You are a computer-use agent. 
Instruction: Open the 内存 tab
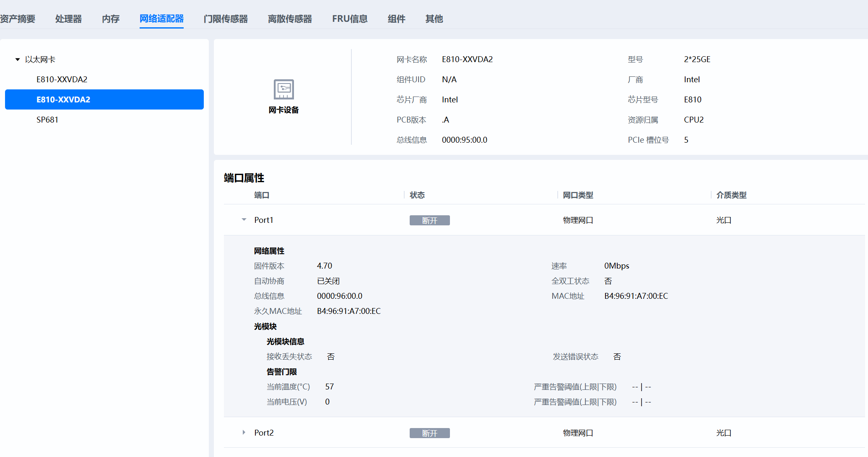[111, 19]
